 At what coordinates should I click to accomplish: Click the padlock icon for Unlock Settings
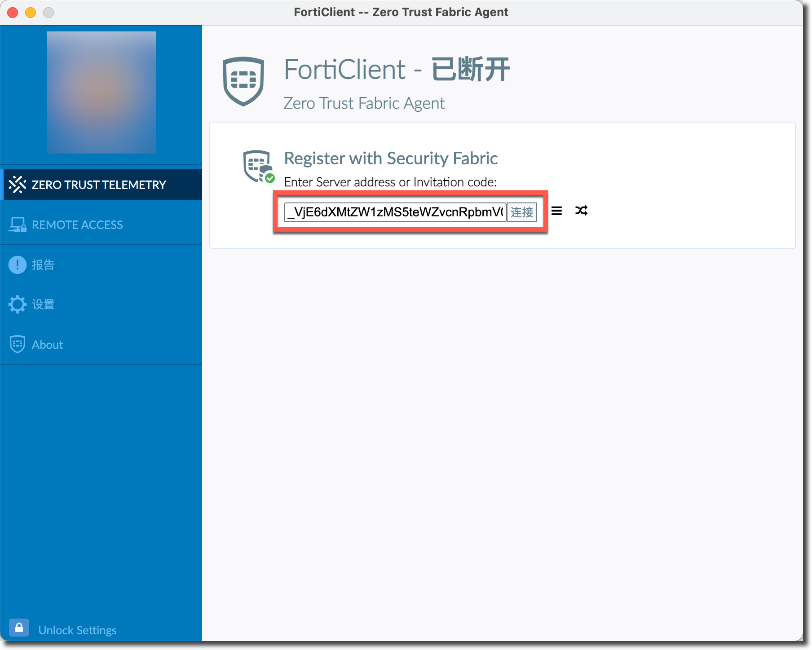[x=19, y=628]
